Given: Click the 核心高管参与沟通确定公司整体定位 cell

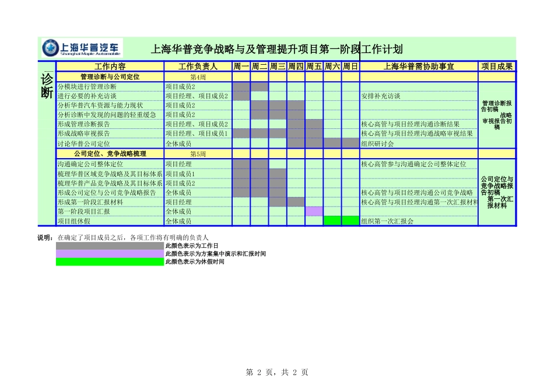Looking at the screenshot, I should 419,164.
